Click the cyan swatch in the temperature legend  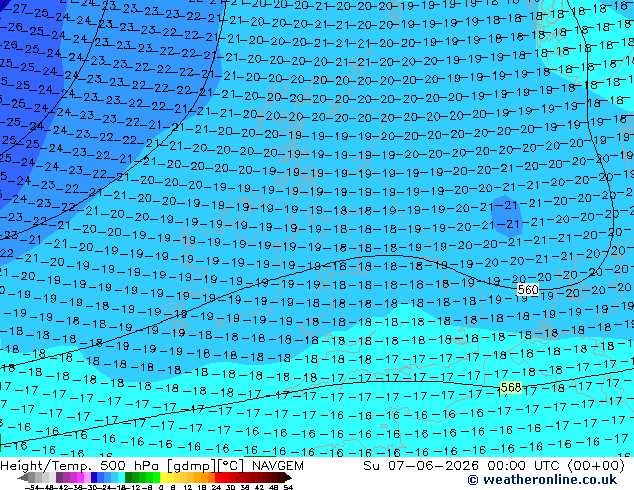[121, 477]
